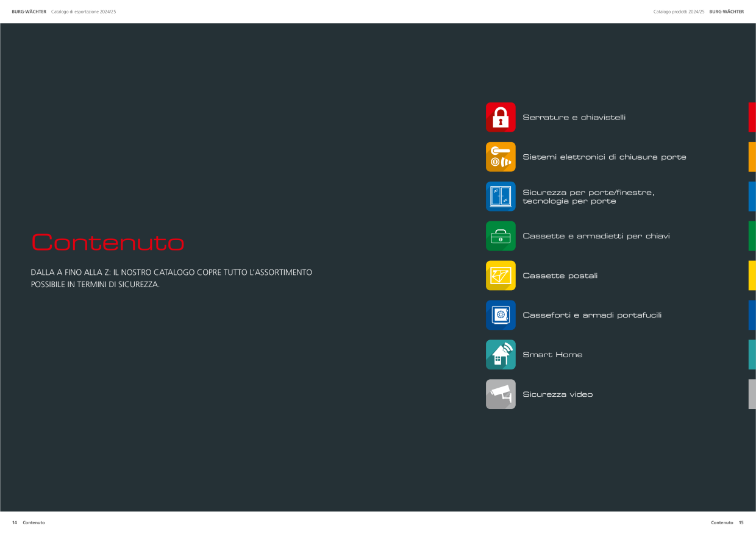The image size is (756, 534).
Task: Open Sistemi elettronici di chiusura porte
Action: tap(604, 157)
